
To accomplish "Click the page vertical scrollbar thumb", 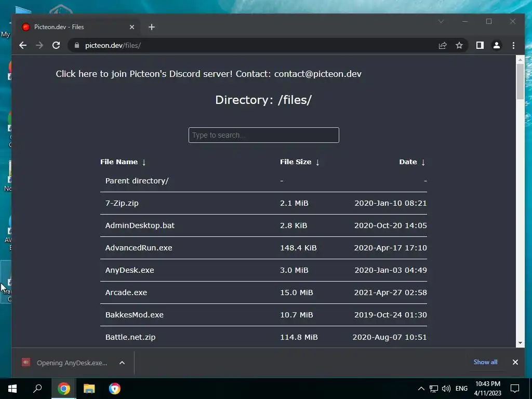I will (x=520, y=82).
